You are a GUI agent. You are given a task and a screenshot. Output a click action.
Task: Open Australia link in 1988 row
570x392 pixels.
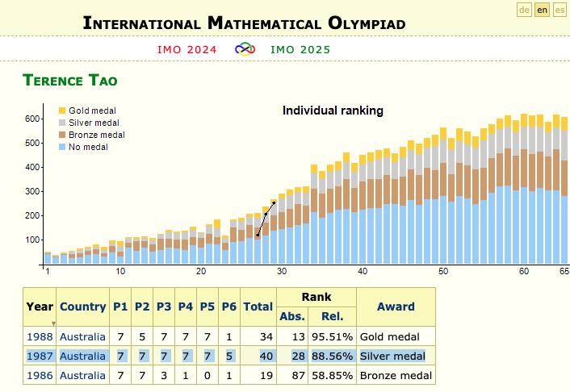tap(82, 337)
